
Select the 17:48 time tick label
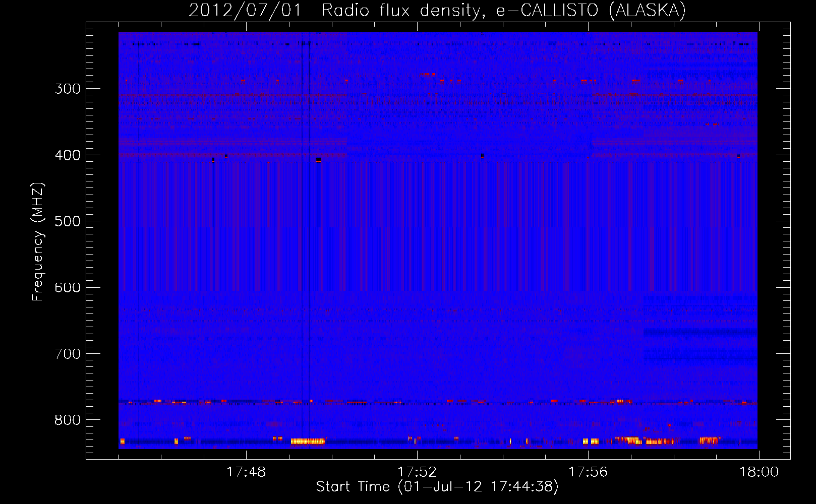(246, 472)
